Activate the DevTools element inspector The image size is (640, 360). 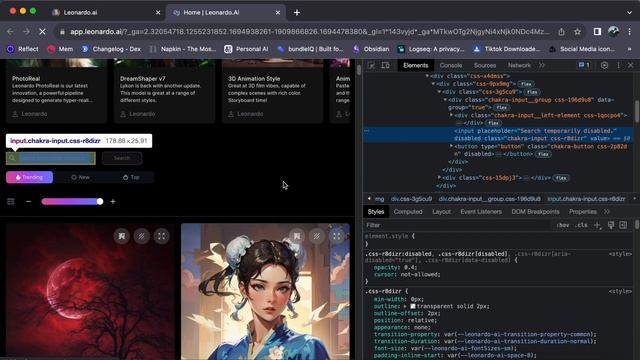(371, 65)
